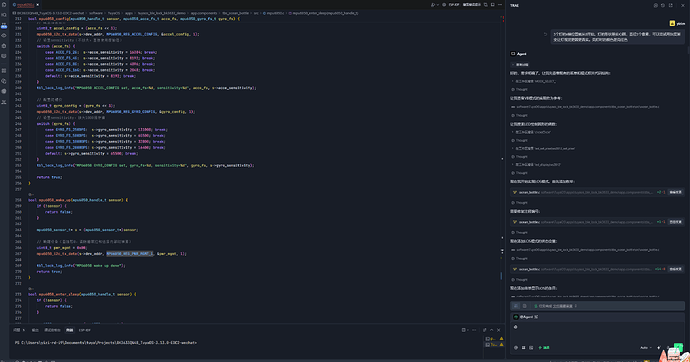This screenshot has height=362, width=690.
Task: Click the view-changes button on first ocean_bottle edit
Action: [675, 192]
